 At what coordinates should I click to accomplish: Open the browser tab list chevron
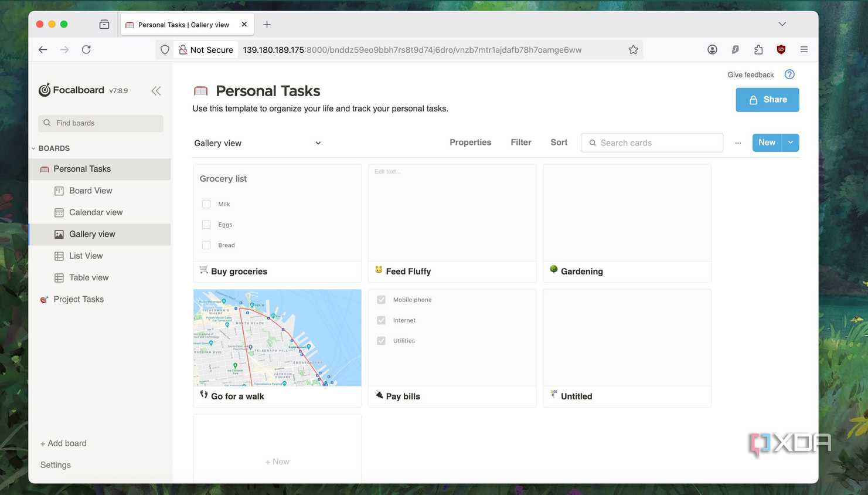coord(782,24)
